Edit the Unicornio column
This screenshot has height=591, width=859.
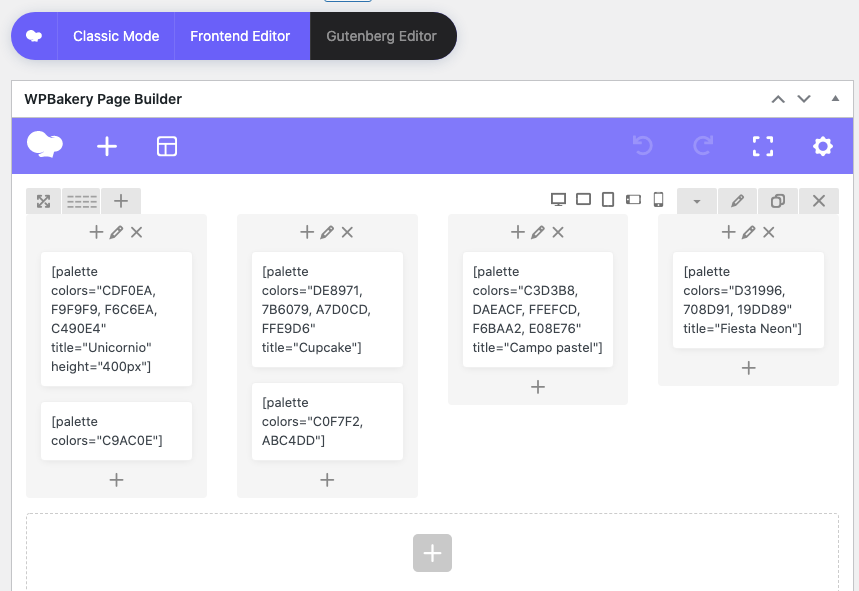coord(116,232)
